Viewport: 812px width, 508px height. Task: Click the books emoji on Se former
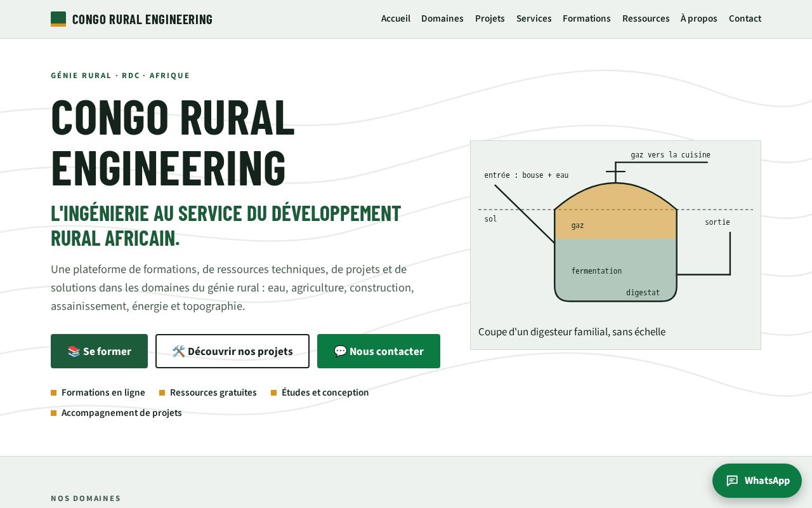pyautogui.click(x=74, y=351)
